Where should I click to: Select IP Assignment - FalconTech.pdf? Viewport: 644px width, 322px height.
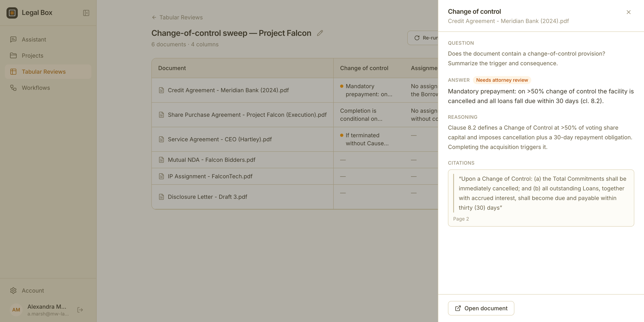(210, 176)
